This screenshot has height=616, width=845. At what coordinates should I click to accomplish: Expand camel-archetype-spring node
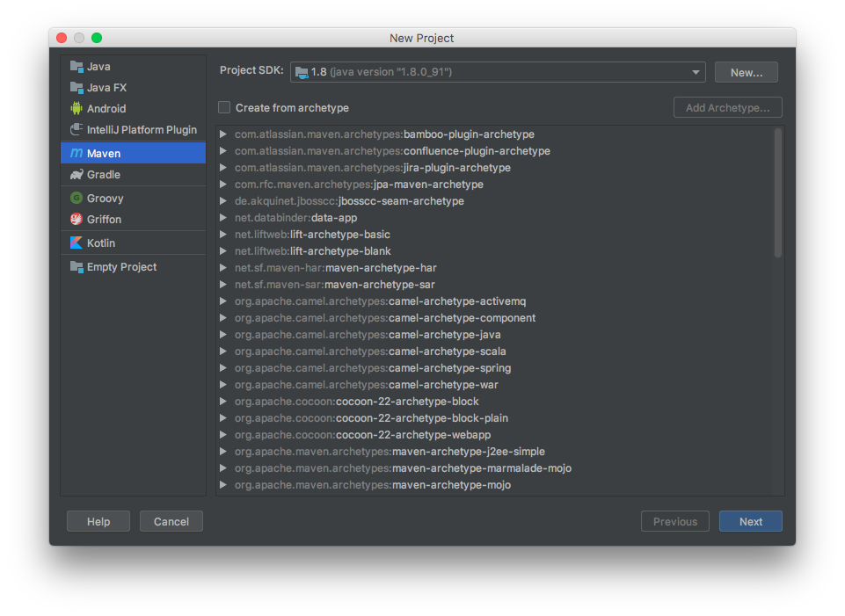223,368
